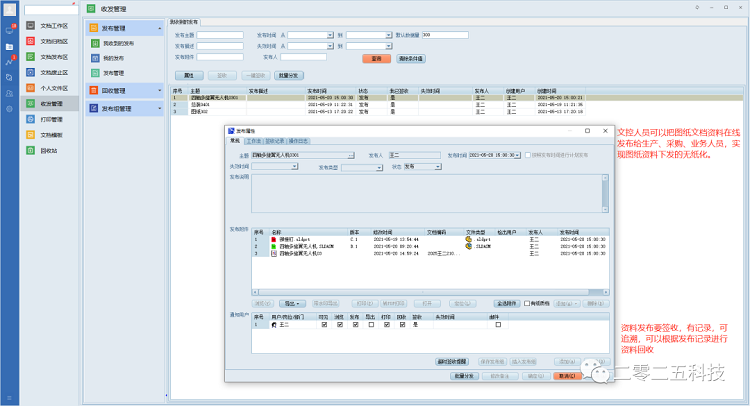
Task: Open the 状态 dropdown showing 发布
Action: [x=438, y=166]
